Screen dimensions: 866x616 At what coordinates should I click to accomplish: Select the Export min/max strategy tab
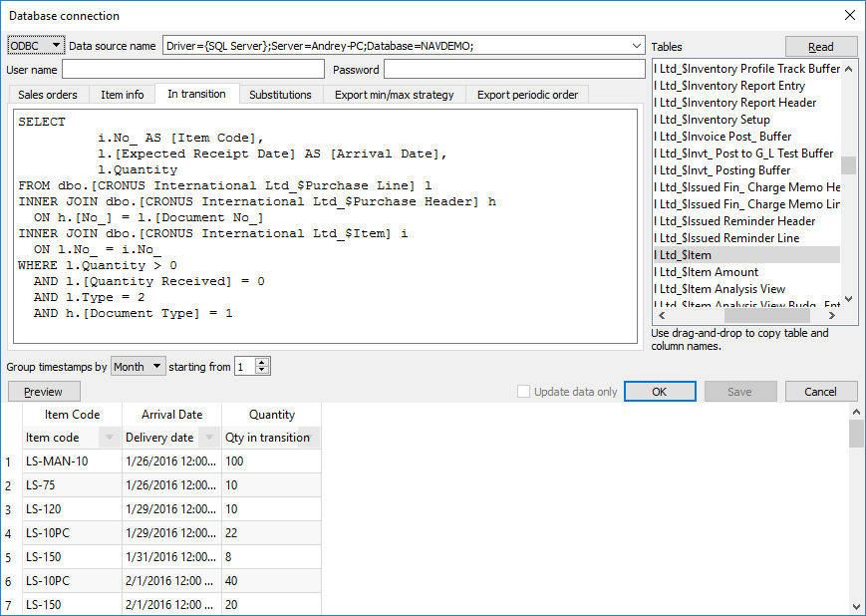point(394,95)
